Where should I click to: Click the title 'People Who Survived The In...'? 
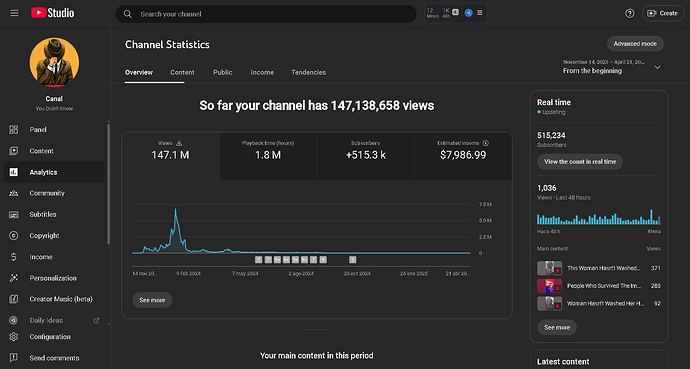[x=604, y=286]
